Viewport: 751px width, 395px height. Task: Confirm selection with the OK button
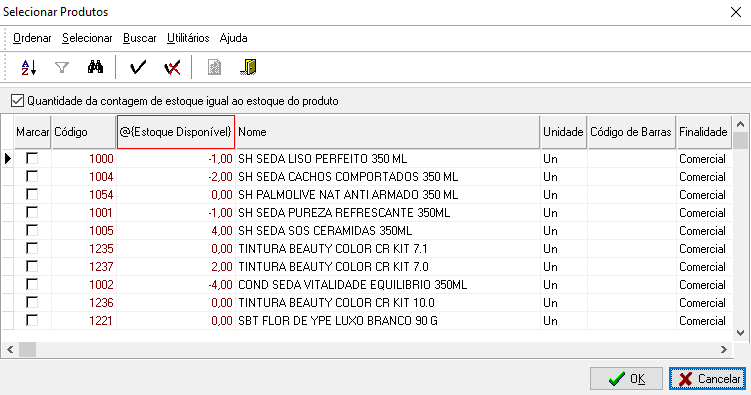tap(626, 379)
